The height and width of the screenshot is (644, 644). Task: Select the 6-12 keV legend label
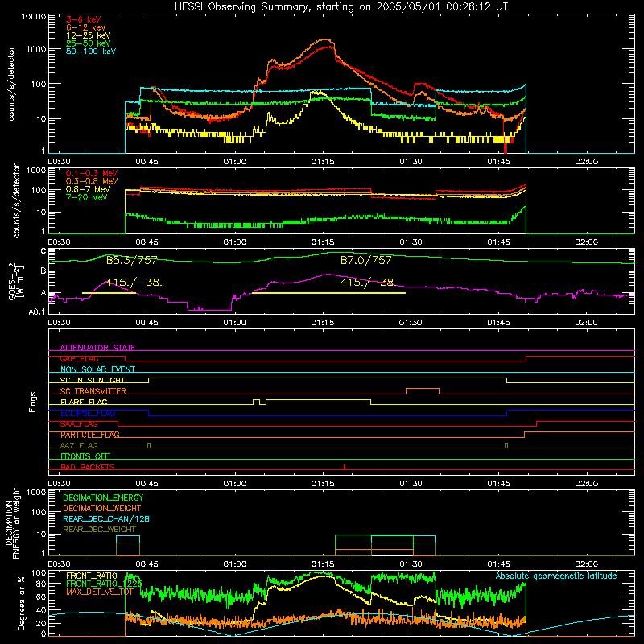tap(85, 27)
